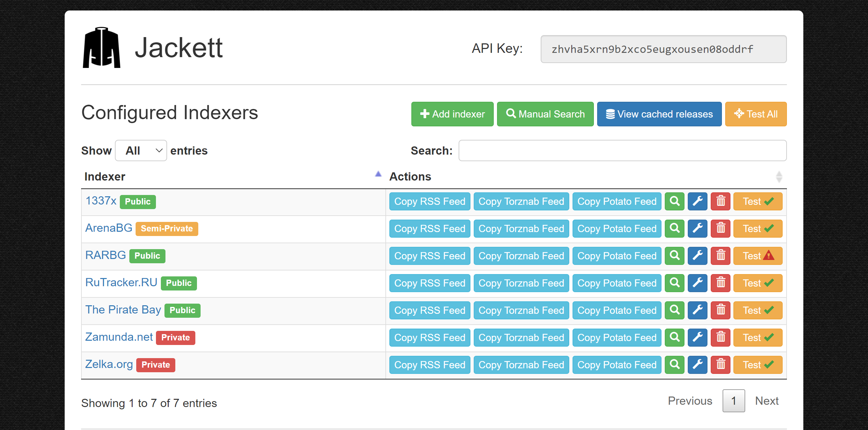Screen dimensions: 868x430
Task: Run Test All indexers
Action: (x=755, y=114)
